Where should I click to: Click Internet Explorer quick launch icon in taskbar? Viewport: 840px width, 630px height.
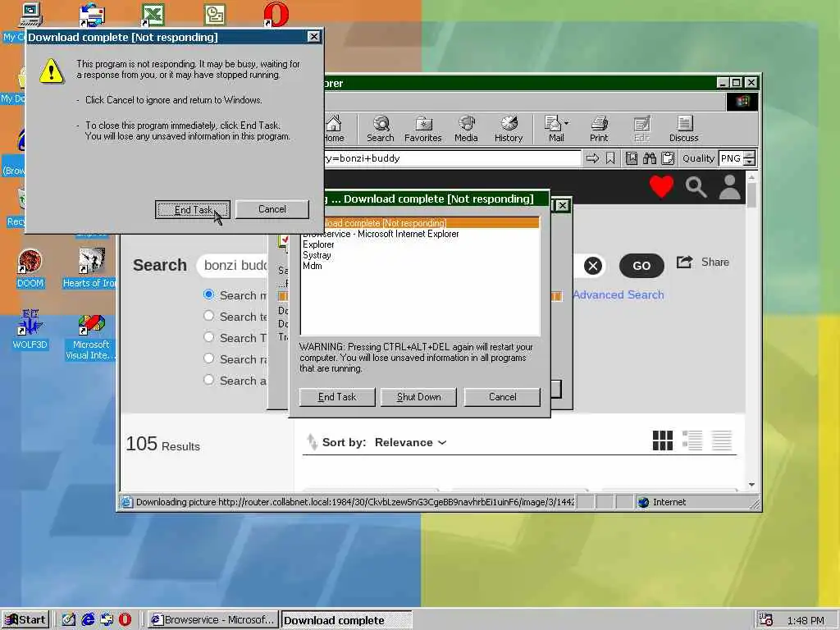[x=88, y=620]
